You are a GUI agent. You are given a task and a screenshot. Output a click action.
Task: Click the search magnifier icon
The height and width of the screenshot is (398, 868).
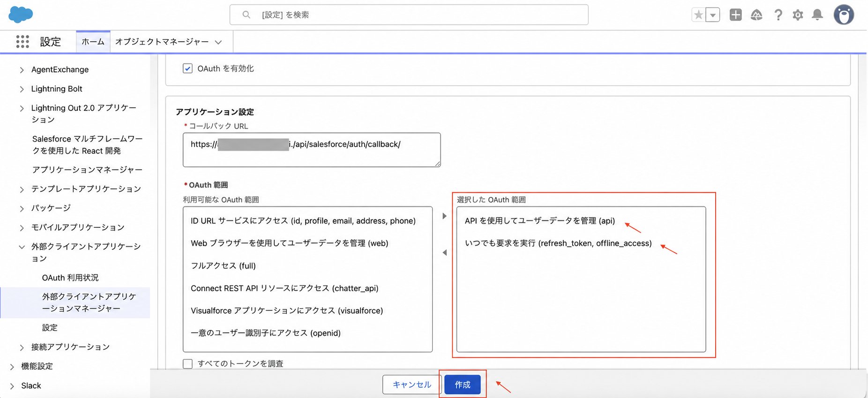click(x=247, y=15)
